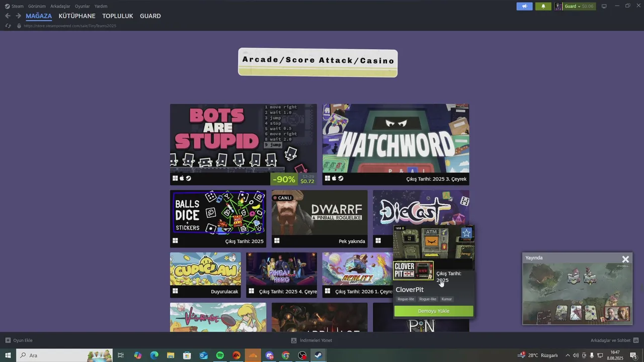Click the Oyun Ekle plus icon
Viewport: 644px width, 362px height.
click(x=8, y=340)
